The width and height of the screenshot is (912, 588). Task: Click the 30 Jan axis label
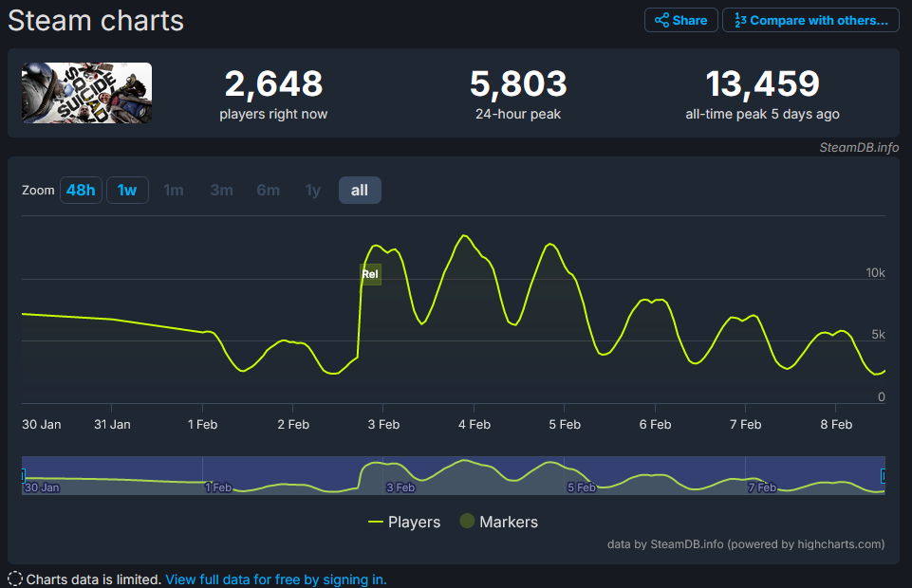point(42,425)
